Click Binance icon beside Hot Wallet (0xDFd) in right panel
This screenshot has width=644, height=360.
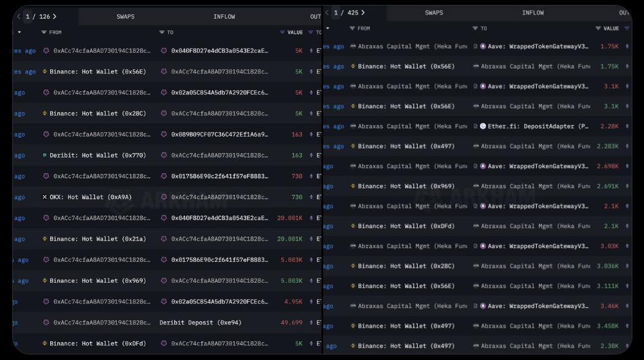point(353,226)
